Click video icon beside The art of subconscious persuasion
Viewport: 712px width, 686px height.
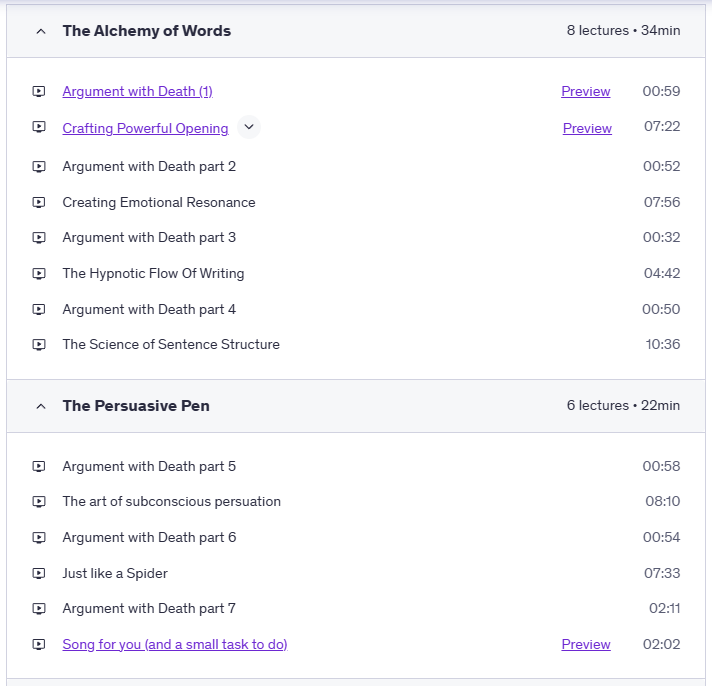39,501
